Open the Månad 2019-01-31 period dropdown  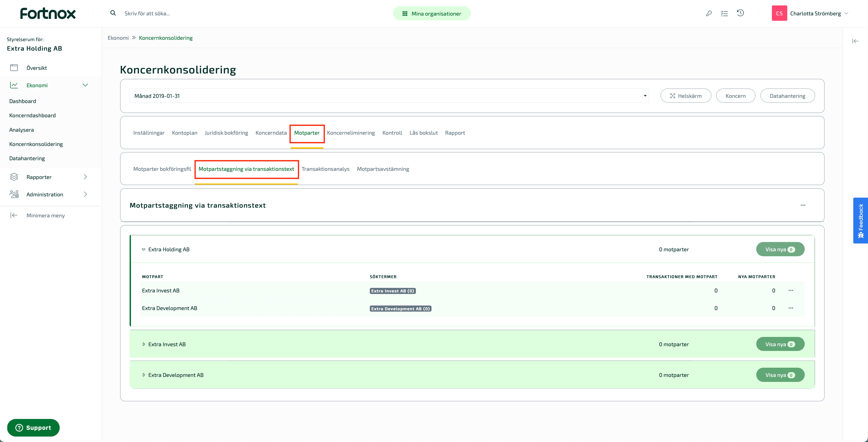click(x=389, y=96)
